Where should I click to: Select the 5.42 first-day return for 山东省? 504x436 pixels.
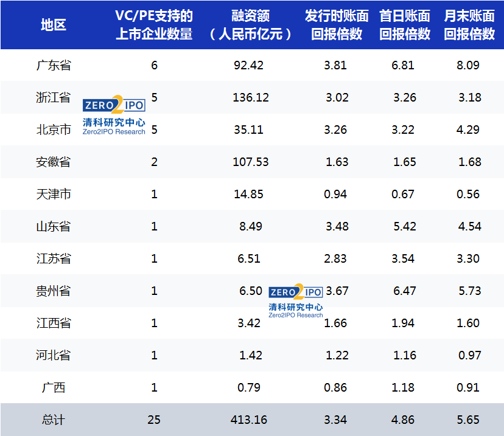click(405, 226)
